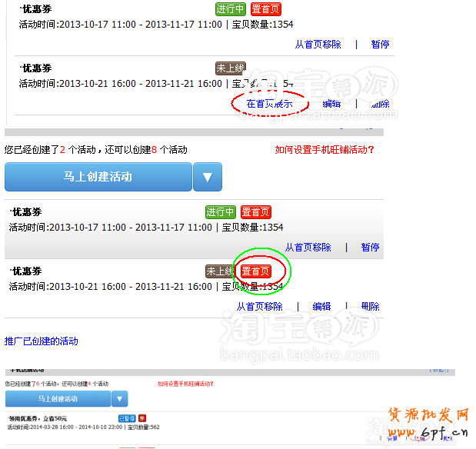
Task: Click 未上线 badge left of circled 置首页
Action: tap(219, 271)
